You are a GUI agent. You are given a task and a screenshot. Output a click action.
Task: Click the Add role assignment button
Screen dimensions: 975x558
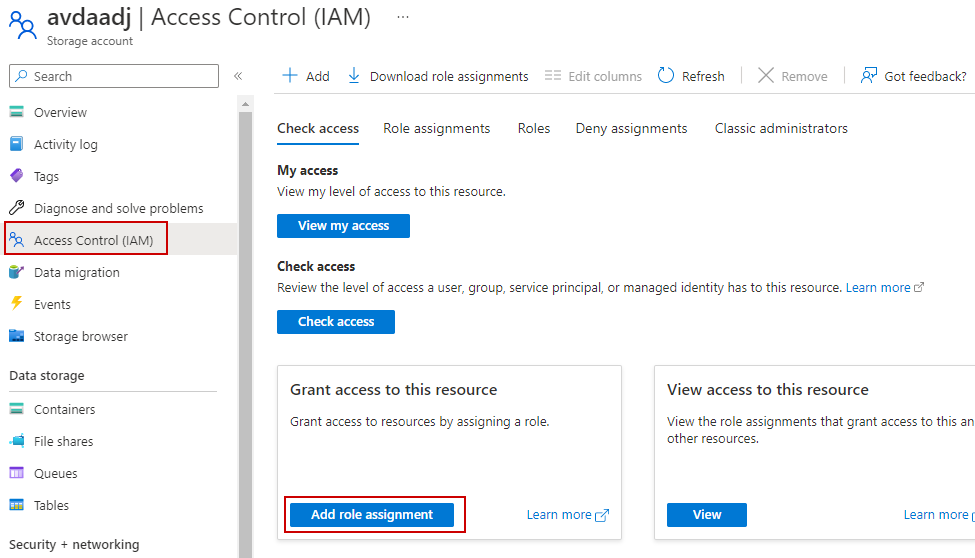(x=372, y=515)
